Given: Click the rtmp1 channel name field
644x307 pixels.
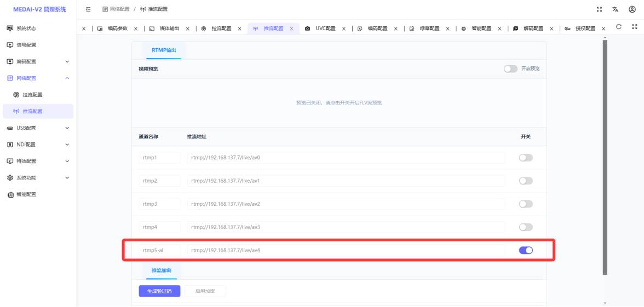Looking at the screenshot, I should click(159, 158).
